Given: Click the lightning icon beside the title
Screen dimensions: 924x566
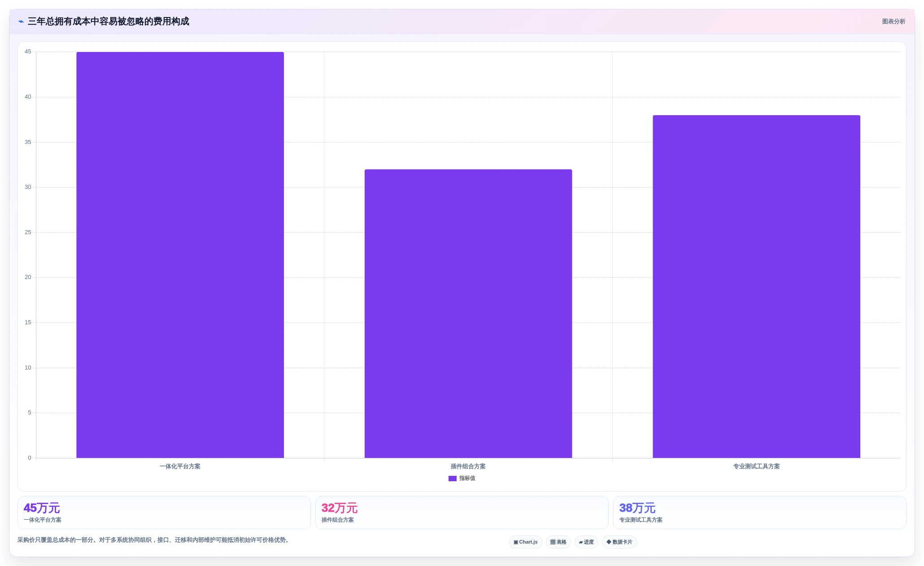Looking at the screenshot, I should pos(21,22).
